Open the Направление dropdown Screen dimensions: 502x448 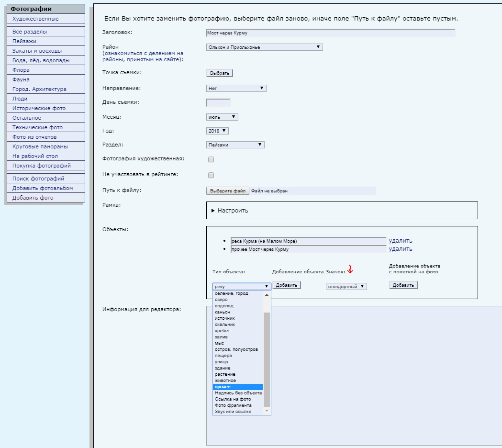click(236, 88)
